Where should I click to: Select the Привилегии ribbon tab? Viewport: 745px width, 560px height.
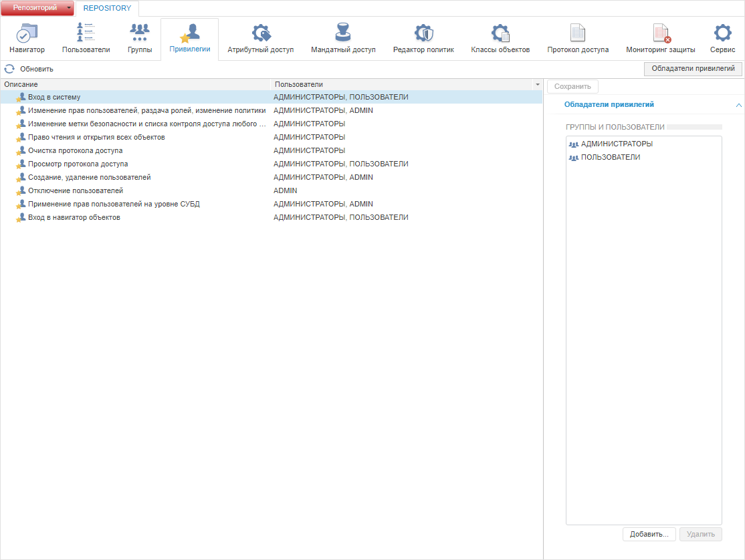[x=189, y=39]
